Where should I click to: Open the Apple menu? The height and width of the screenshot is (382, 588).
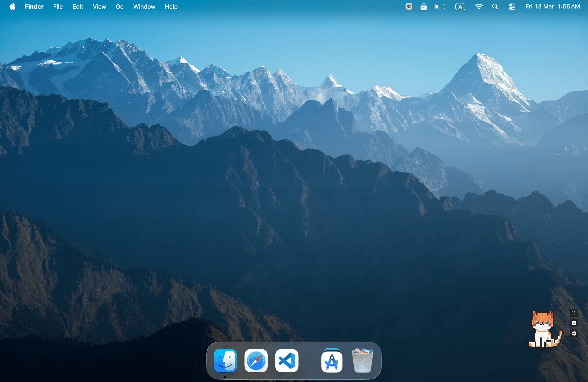[x=12, y=6]
